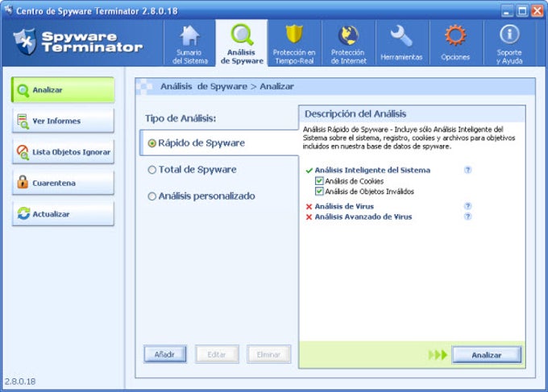Image resolution: width=548 pixels, height=392 pixels.
Task: Click the Añadir button
Action: coord(165,355)
